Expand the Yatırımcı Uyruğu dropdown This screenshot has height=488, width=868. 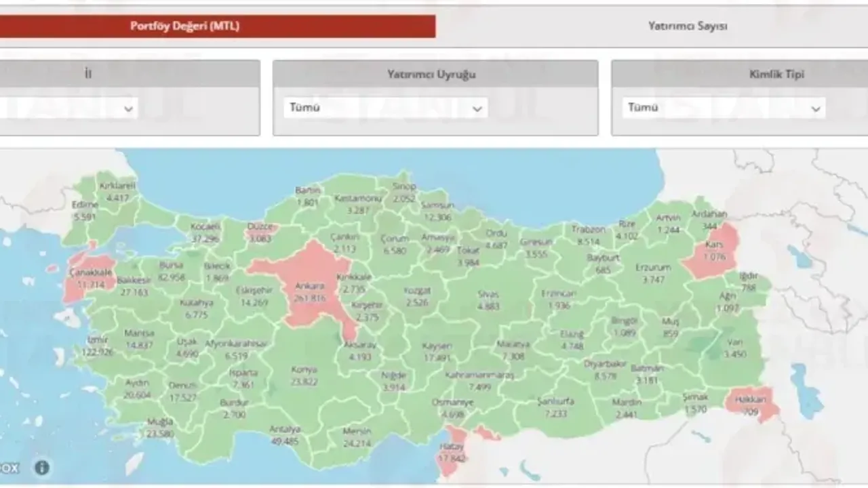(385, 108)
